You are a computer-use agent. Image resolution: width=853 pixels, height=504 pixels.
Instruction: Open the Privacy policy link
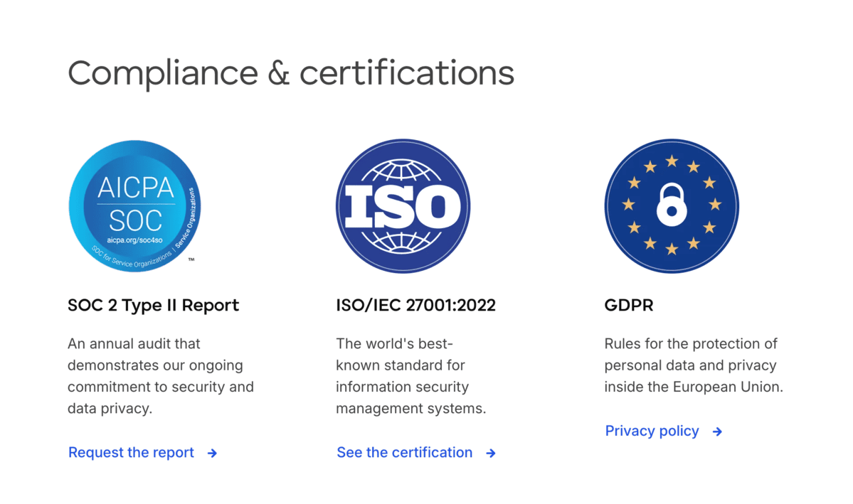[x=652, y=431]
